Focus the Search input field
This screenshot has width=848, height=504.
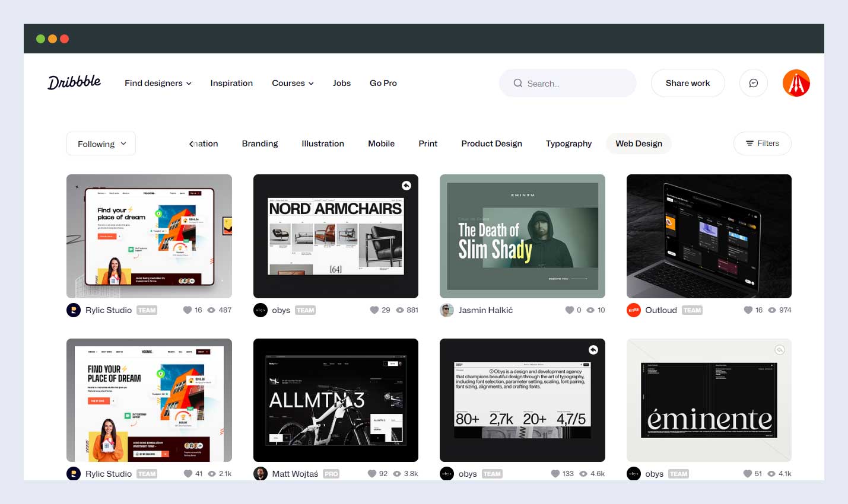(568, 83)
